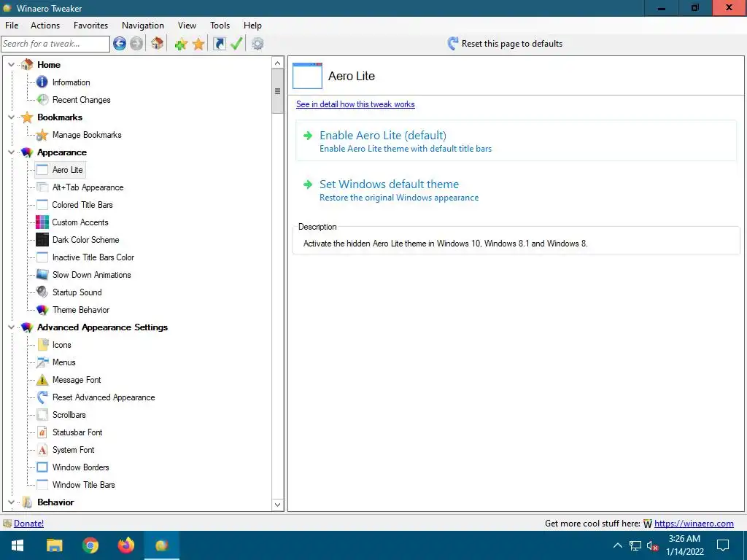Select Colored Title Bars in the tree

click(82, 205)
